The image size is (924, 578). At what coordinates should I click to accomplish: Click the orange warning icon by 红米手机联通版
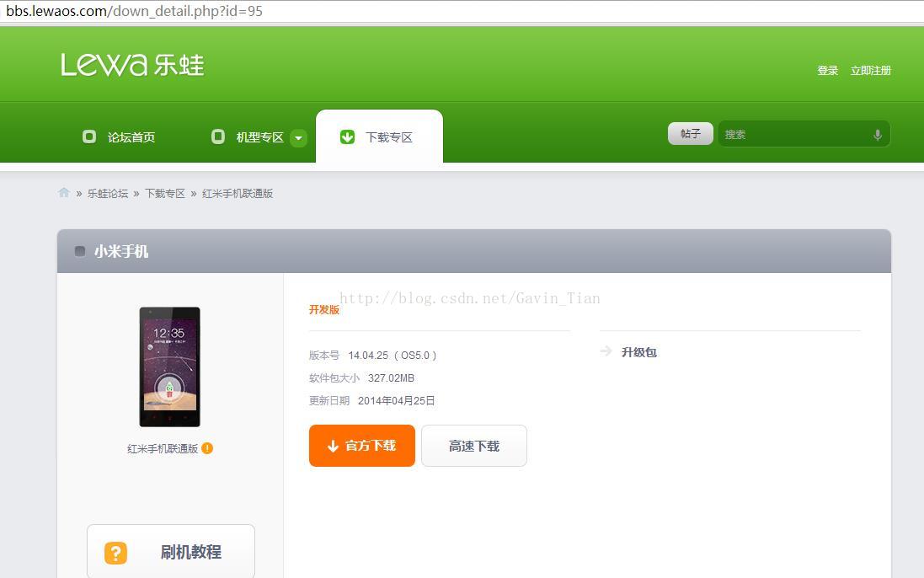207,448
